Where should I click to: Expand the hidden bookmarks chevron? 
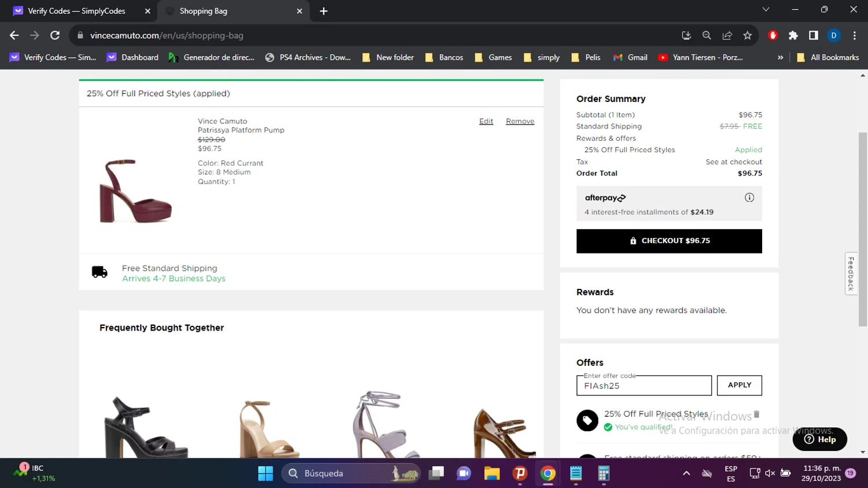pyautogui.click(x=780, y=57)
